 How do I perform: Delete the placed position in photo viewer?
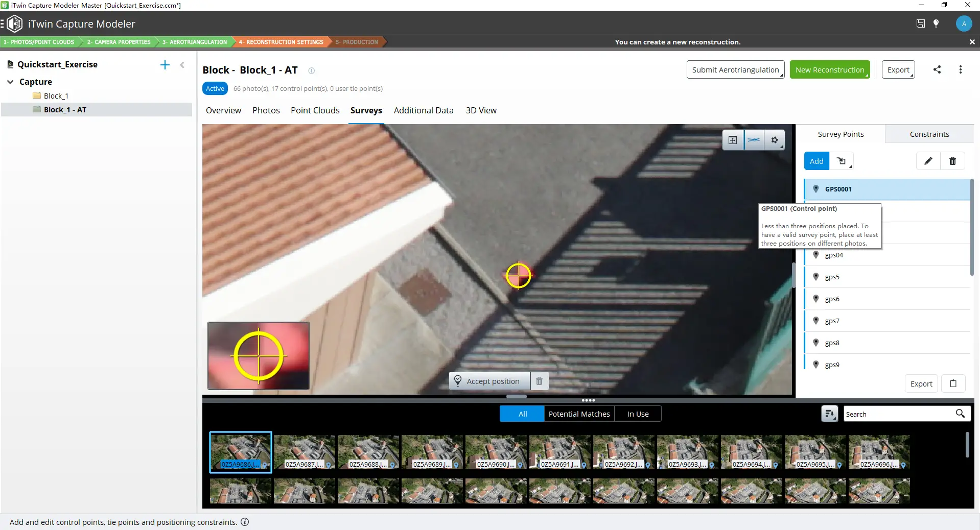click(539, 381)
